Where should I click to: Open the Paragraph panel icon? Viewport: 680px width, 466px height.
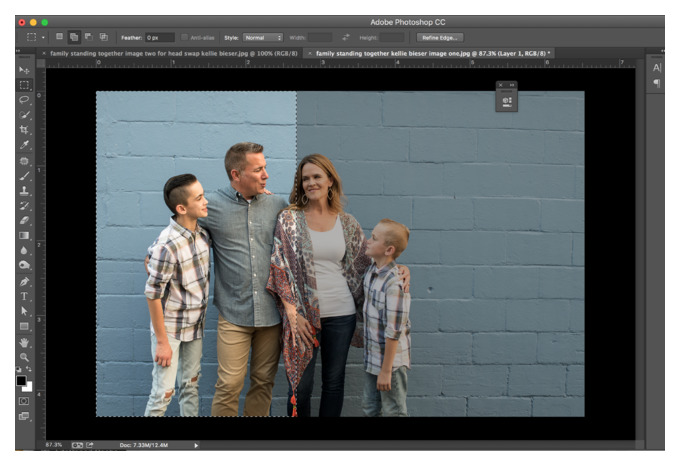[657, 83]
